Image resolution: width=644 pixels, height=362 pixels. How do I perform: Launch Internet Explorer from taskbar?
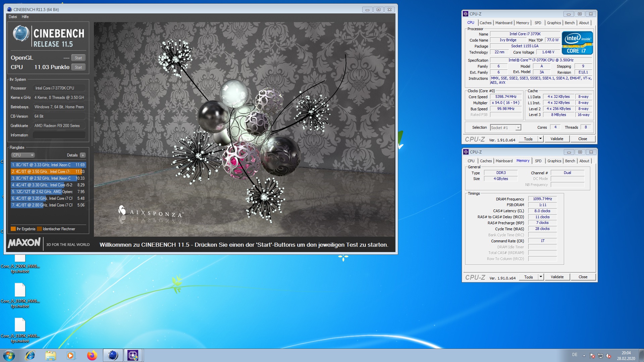pos(30,355)
